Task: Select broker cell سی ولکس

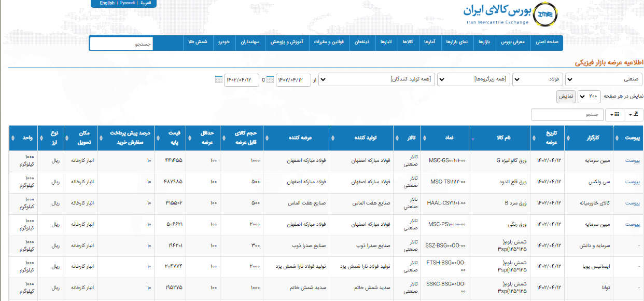Action: pos(589,182)
